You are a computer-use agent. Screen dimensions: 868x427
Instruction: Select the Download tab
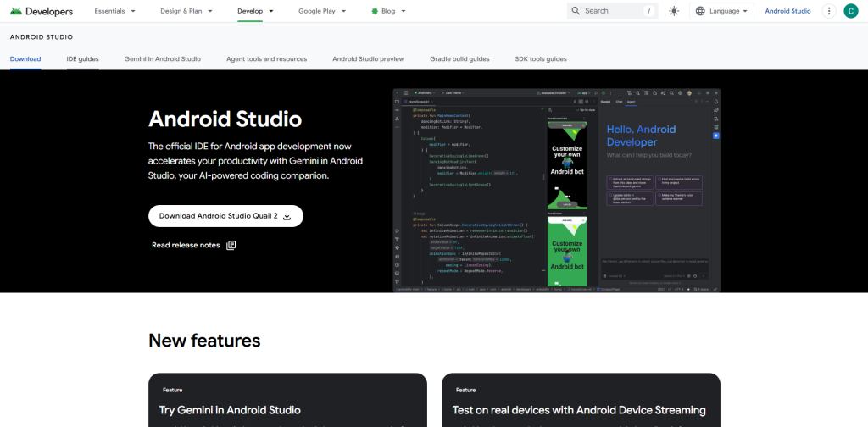(x=25, y=59)
